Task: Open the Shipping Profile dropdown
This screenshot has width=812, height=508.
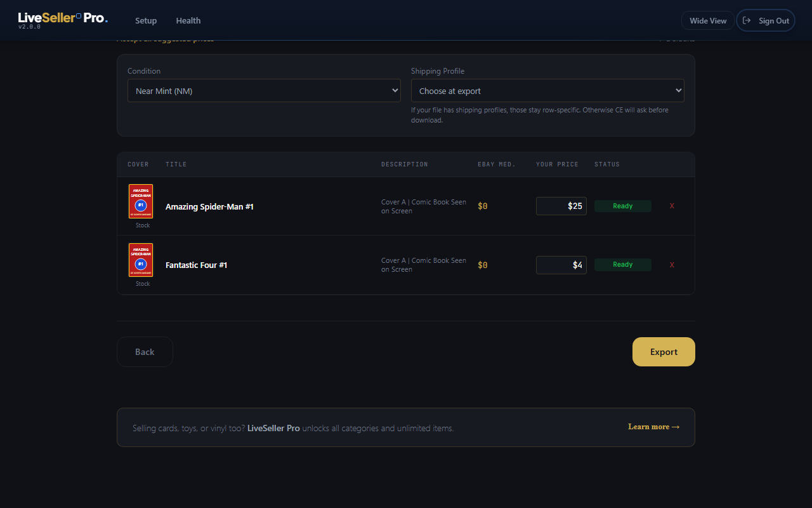Action: click(x=547, y=91)
